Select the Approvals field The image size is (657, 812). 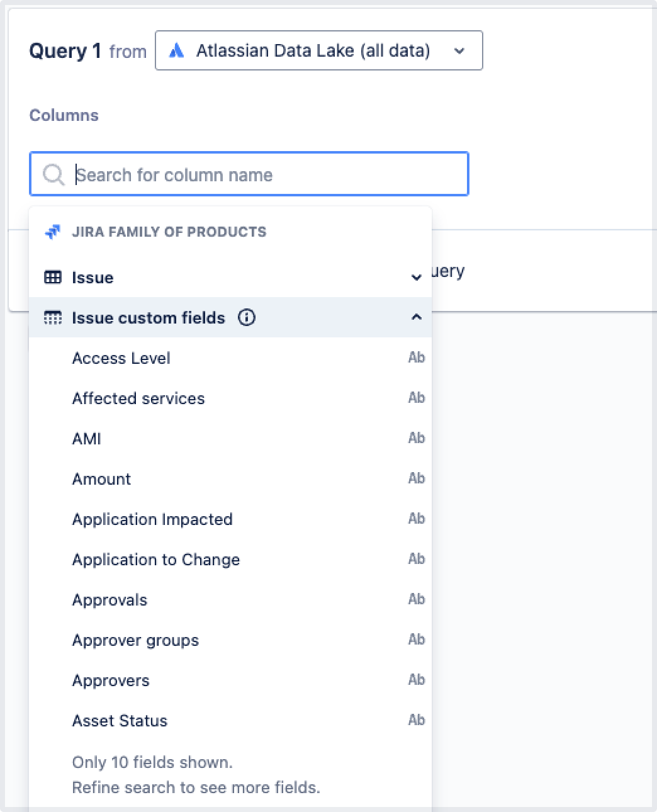point(109,600)
